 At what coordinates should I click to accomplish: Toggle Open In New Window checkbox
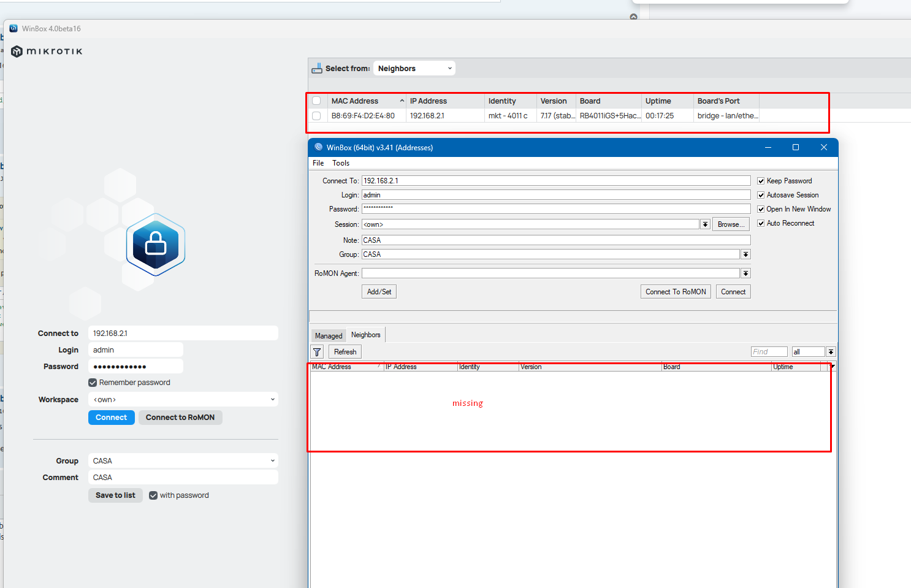tap(761, 209)
